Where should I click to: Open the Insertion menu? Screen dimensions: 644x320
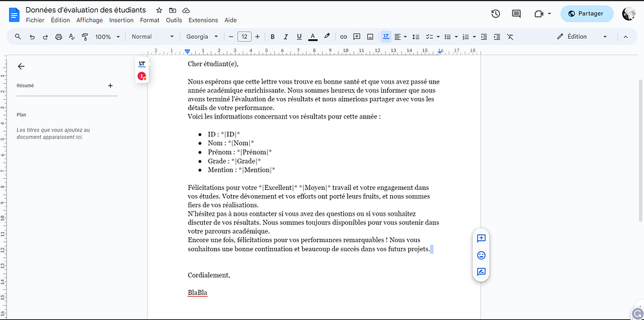click(x=121, y=20)
